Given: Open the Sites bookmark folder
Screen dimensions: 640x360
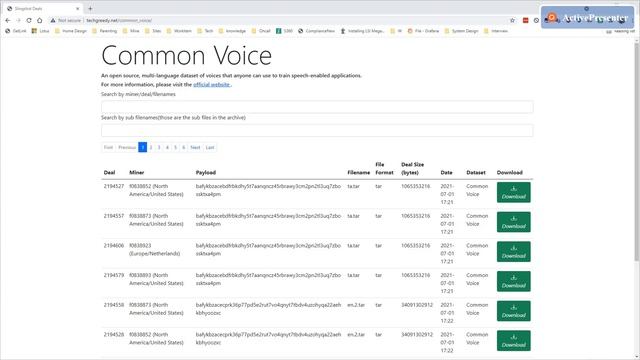Looking at the screenshot, I should click(x=153, y=31).
